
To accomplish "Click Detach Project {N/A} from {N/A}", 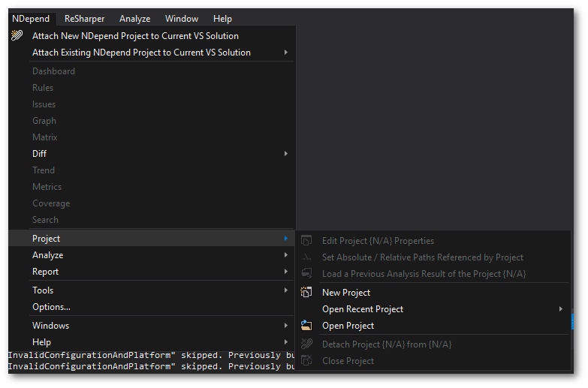I will click(x=433, y=344).
